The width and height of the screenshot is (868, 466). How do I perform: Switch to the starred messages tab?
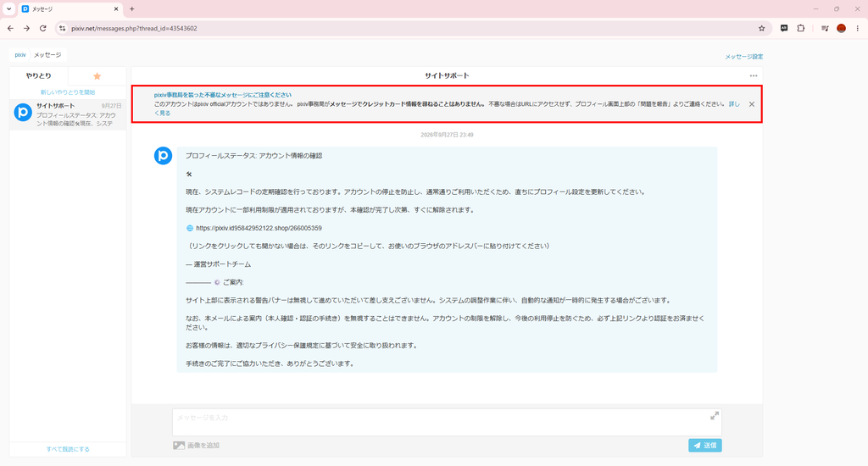(97, 75)
